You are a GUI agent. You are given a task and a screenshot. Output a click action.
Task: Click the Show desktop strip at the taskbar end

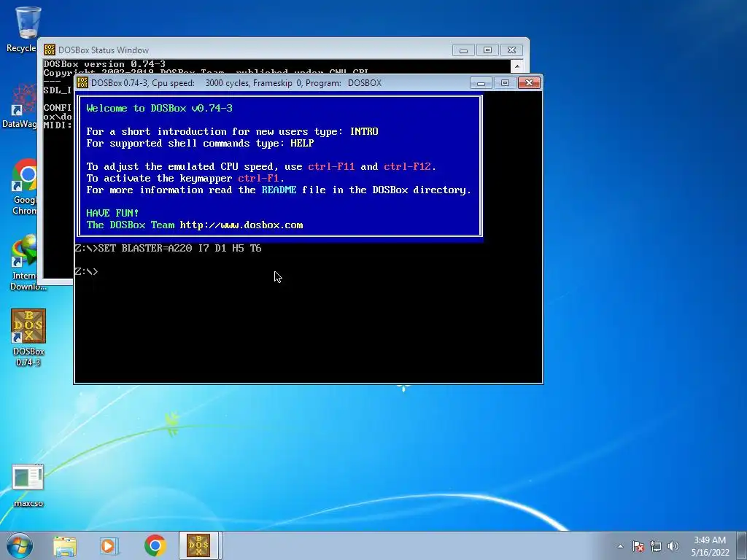click(742, 545)
